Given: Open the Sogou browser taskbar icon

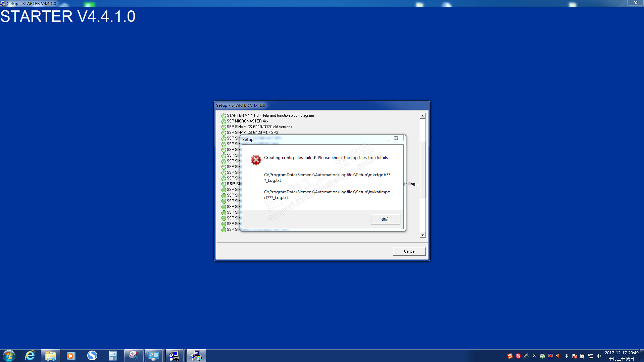Looking at the screenshot, I should click(x=92, y=356).
